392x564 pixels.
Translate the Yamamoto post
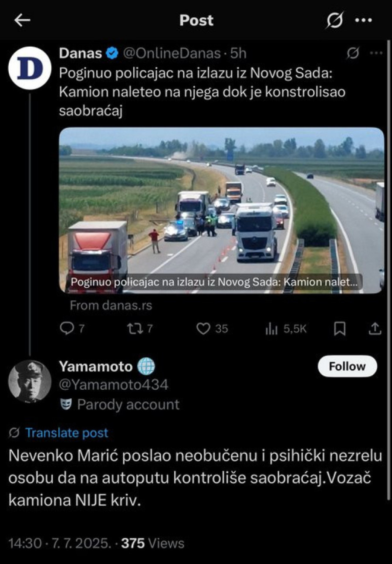(x=66, y=433)
